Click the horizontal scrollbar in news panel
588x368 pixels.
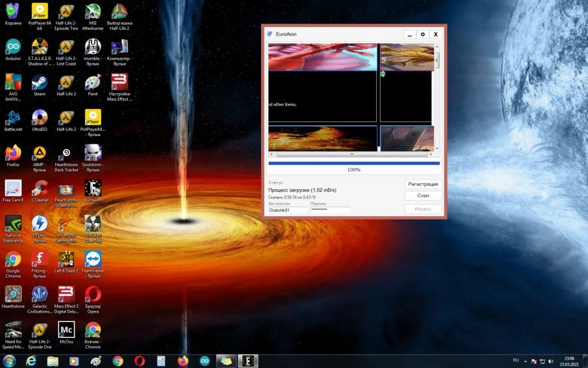352,155
